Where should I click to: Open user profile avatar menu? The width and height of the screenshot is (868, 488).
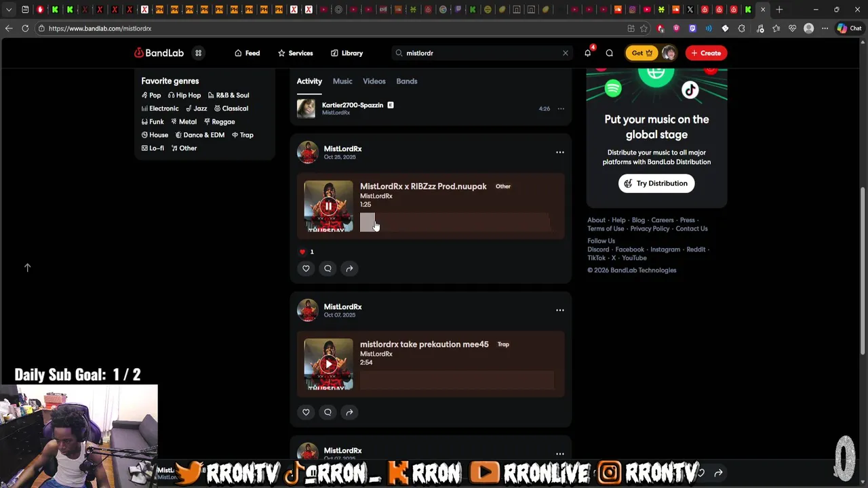[669, 53]
